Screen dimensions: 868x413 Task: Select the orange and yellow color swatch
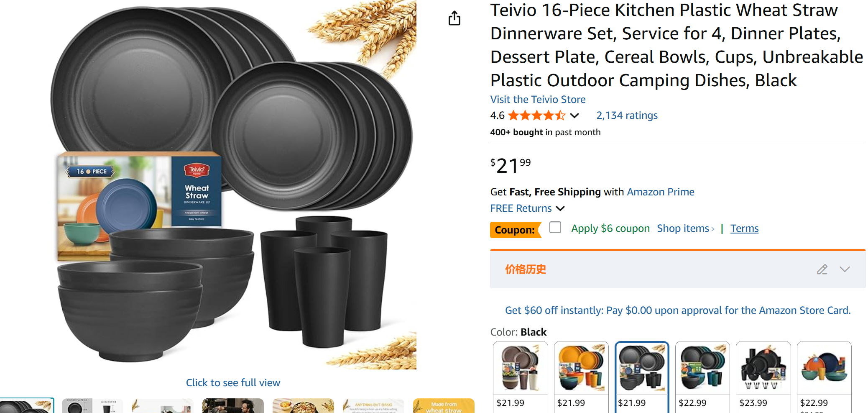point(581,368)
